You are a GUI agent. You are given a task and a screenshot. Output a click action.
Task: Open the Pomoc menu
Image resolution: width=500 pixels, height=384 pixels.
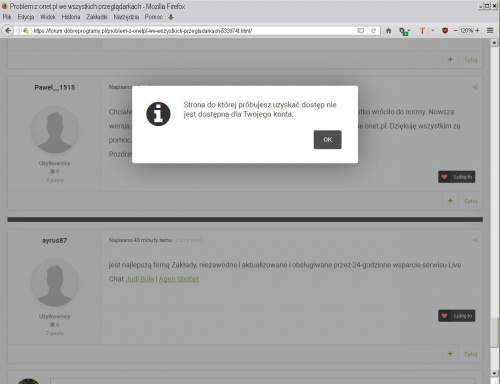click(x=154, y=17)
